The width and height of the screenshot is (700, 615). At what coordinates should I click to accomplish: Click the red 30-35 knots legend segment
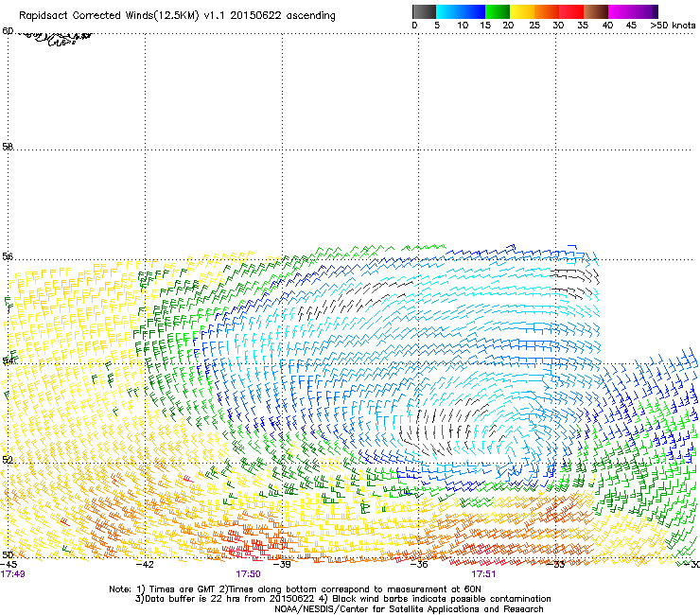(571, 11)
